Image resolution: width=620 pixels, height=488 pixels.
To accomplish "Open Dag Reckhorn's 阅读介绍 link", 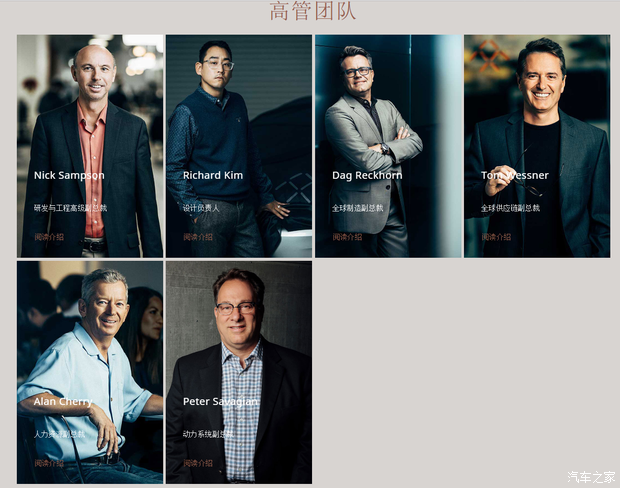I will pos(347,237).
